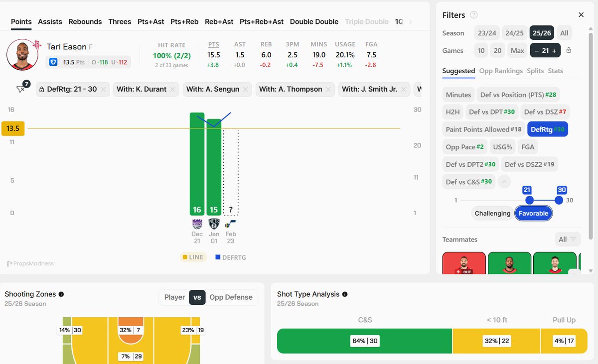
Task: Remove the With: K. Durant filter
Action: (172, 90)
